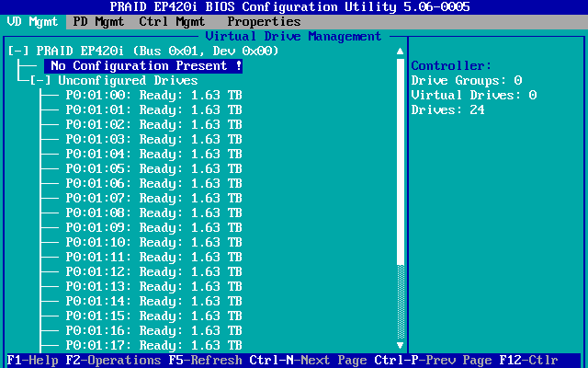Click the scrollbar down arrow
This screenshot has width=588, height=368.
[x=401, y=345]
